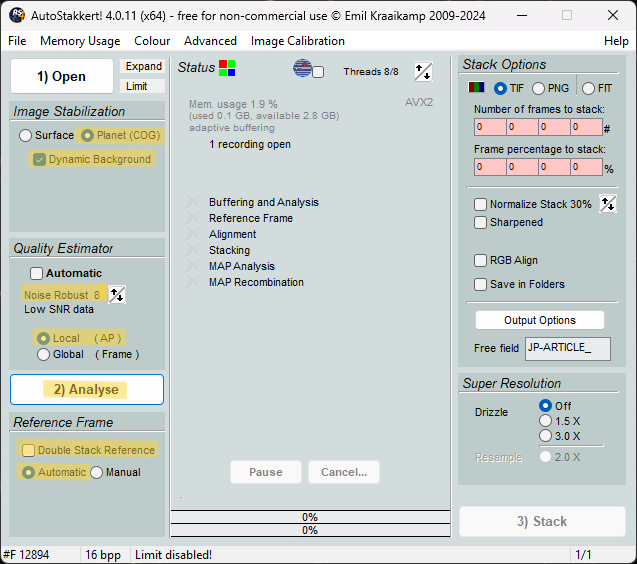The height and width of the screenshot is (564, 637).
Task: Enable Double Stack Reference checkbox
Action: click(x=28, y=450)
